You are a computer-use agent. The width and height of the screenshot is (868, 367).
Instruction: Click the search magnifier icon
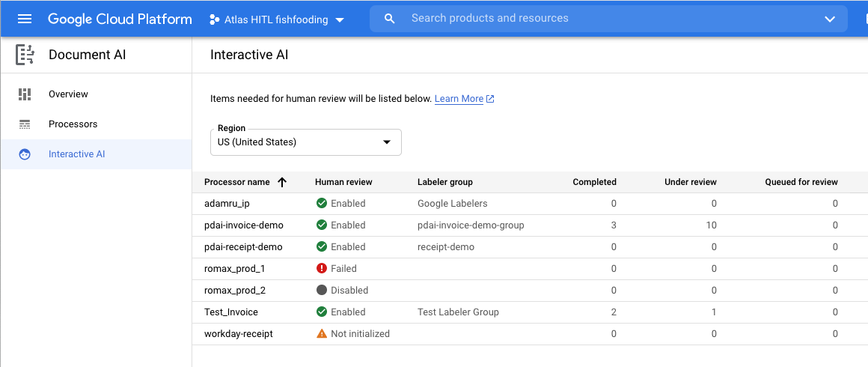pos(389,19)
